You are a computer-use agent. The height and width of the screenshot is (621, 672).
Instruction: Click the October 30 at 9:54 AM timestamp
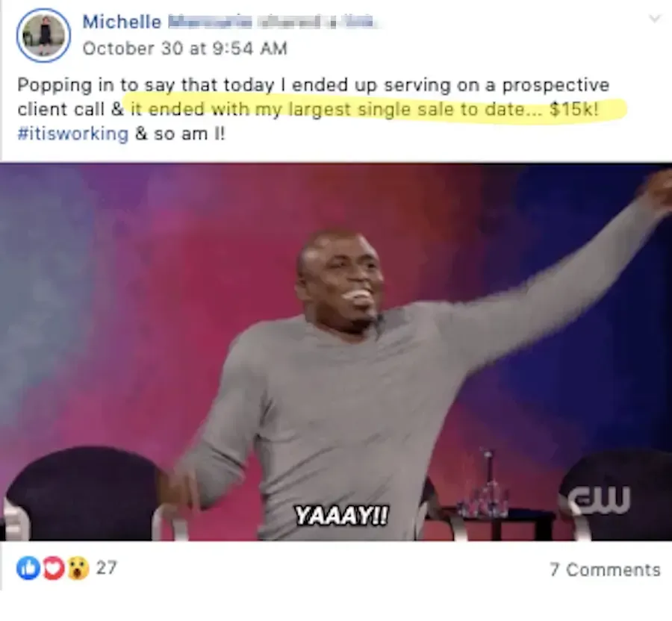[184, 49]
